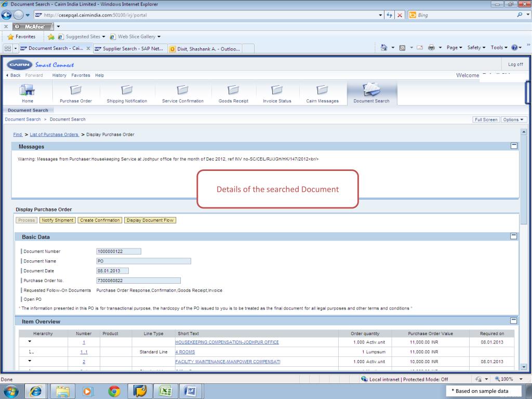This screenshot has width=532, height=399.
Task: Click the Create Confirmation button
Action: (x=100, y=220)
